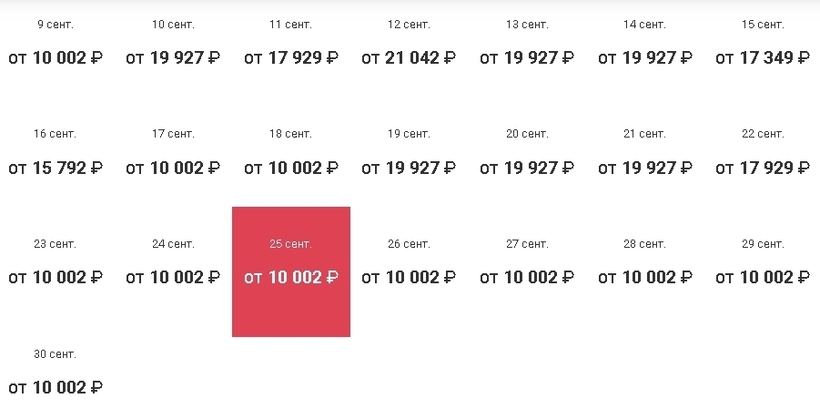Select 12 сент. from 21 042 ₽
Viewport: 820px width, 419px height.
click(408, 45)
